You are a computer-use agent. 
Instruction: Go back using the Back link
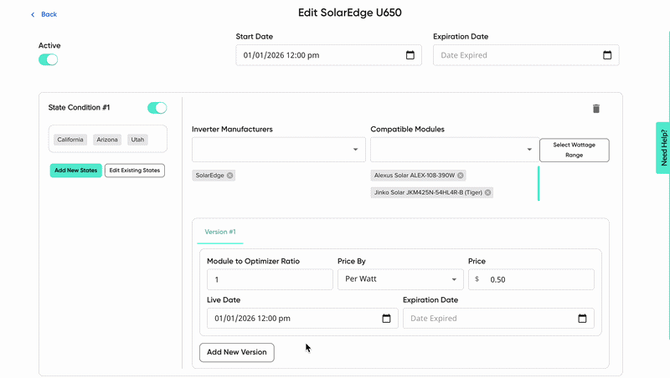point(44,15)
